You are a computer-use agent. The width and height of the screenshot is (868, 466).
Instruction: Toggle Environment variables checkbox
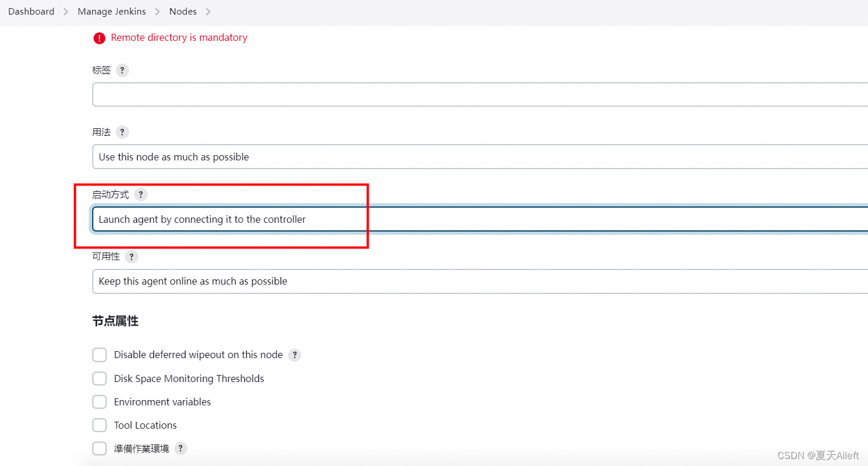coord(100,402)
